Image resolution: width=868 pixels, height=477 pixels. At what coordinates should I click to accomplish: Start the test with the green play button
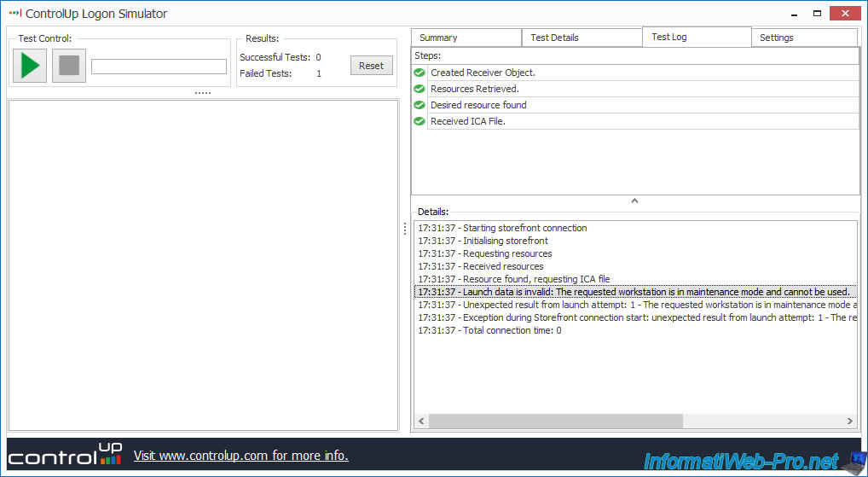[30, 66]
